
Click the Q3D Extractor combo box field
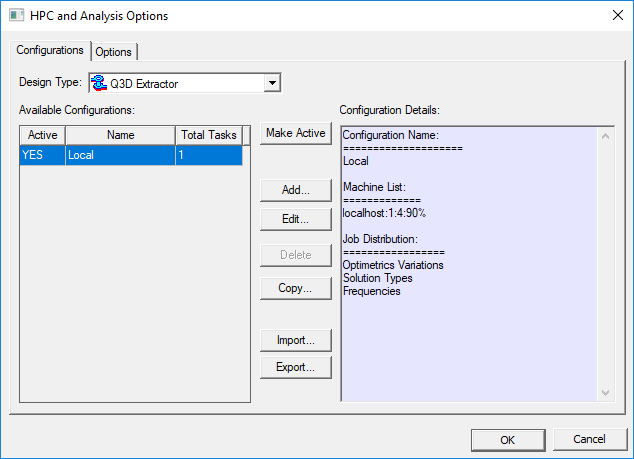tap(185, 83)
